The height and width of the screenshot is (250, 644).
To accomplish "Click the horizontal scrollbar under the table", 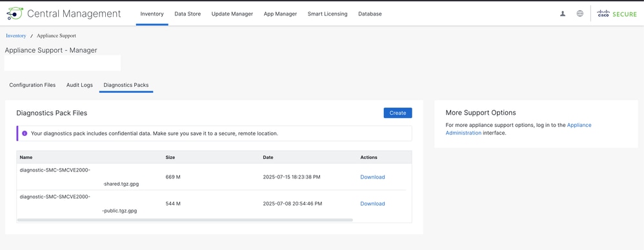I will point(185,220).
